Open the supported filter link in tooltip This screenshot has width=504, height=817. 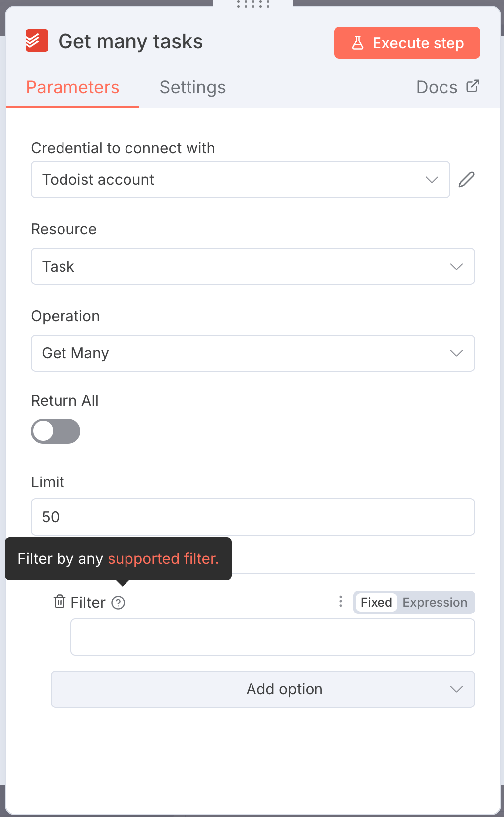click(163, 558)
